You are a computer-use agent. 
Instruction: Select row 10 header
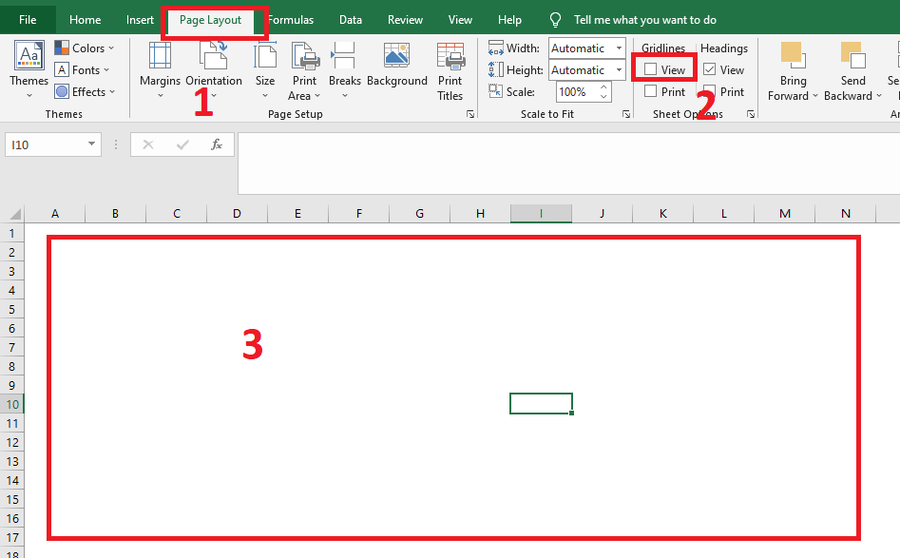pyautogui.click(x=12, y=405)
